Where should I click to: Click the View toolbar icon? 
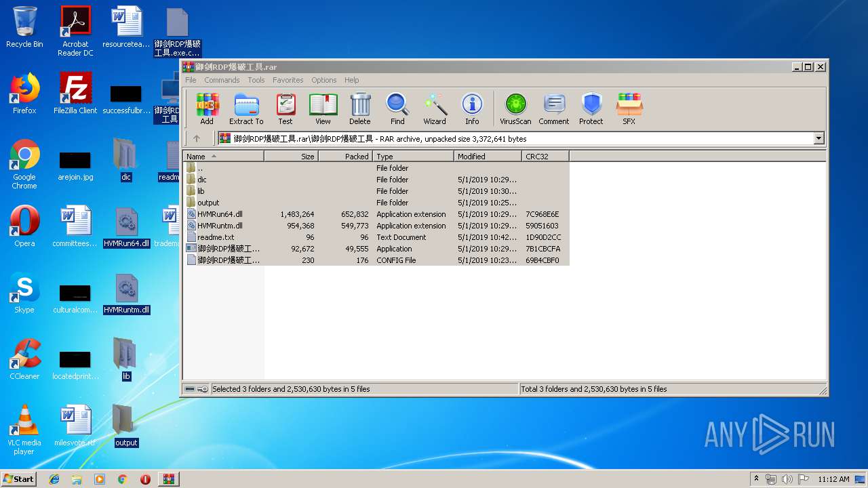click(x=323, y=109)
